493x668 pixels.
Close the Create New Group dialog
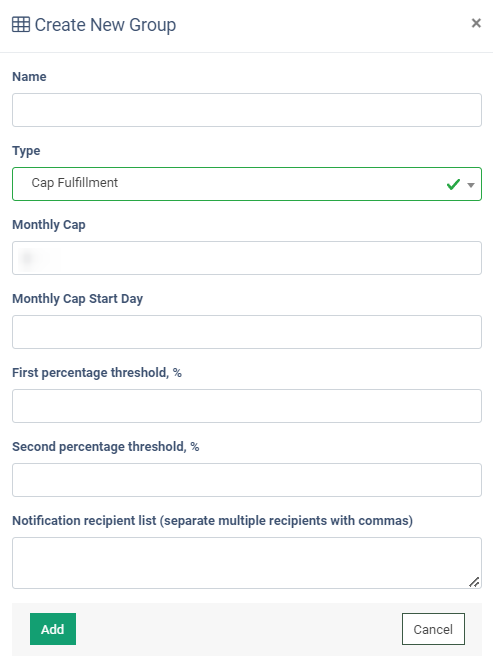coord(476,23)
